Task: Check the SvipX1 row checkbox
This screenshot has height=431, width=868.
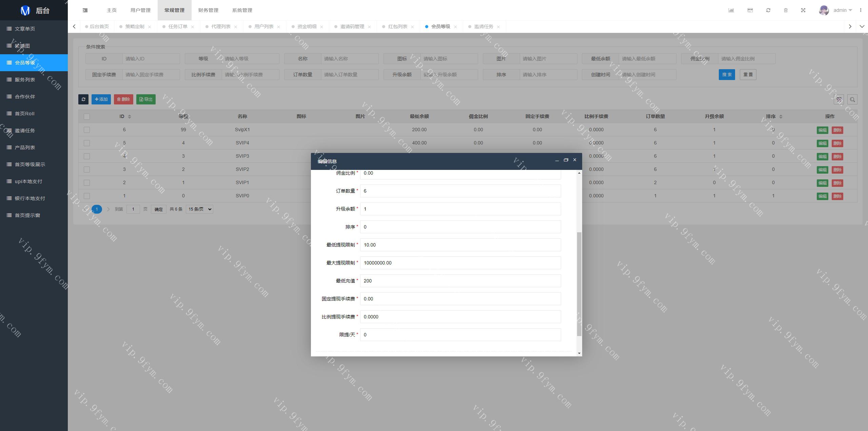Action: click(x=87, y=130)
